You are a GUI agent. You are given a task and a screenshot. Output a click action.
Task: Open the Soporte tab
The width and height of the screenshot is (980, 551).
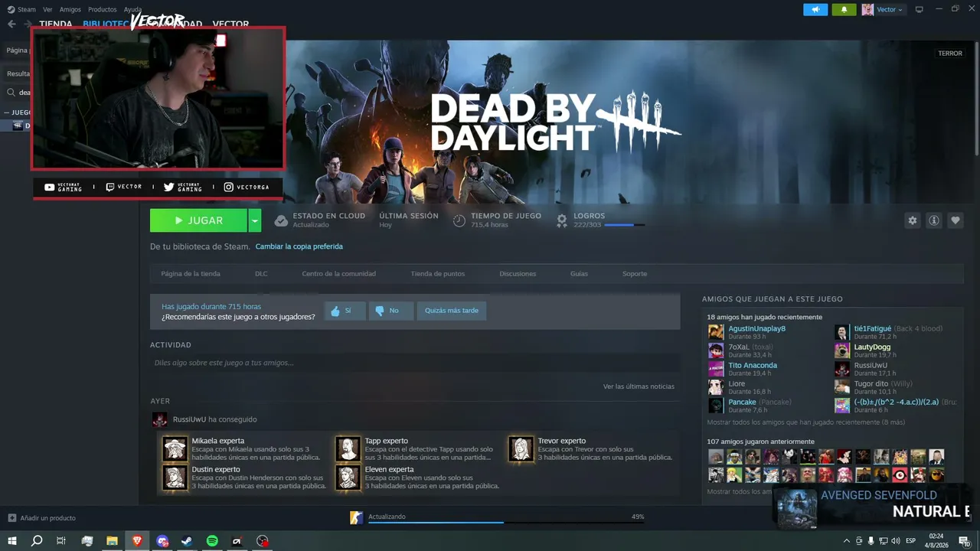tap(635, 274)
